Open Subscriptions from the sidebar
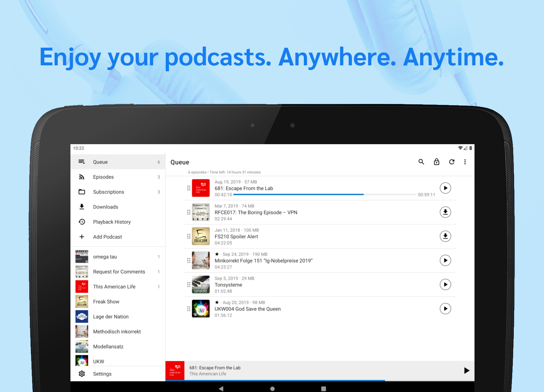Viewport: 544px width, 392px height. 108,192
